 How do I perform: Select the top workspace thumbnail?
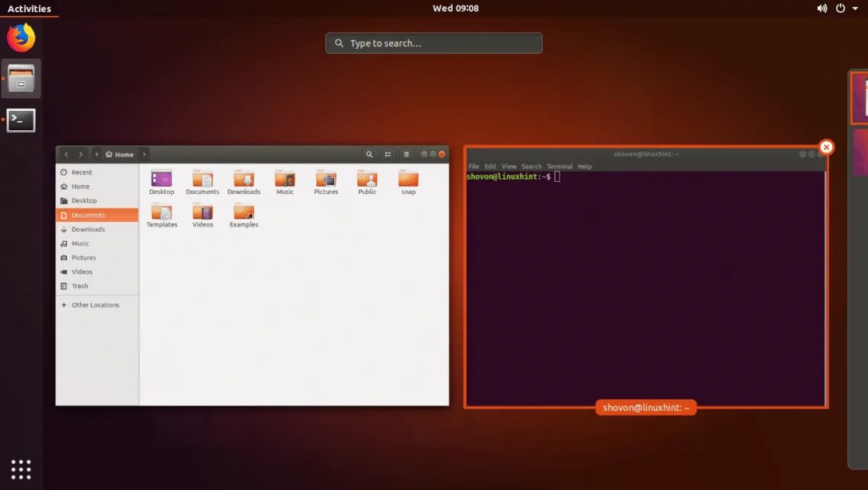[x=860, y=98]
